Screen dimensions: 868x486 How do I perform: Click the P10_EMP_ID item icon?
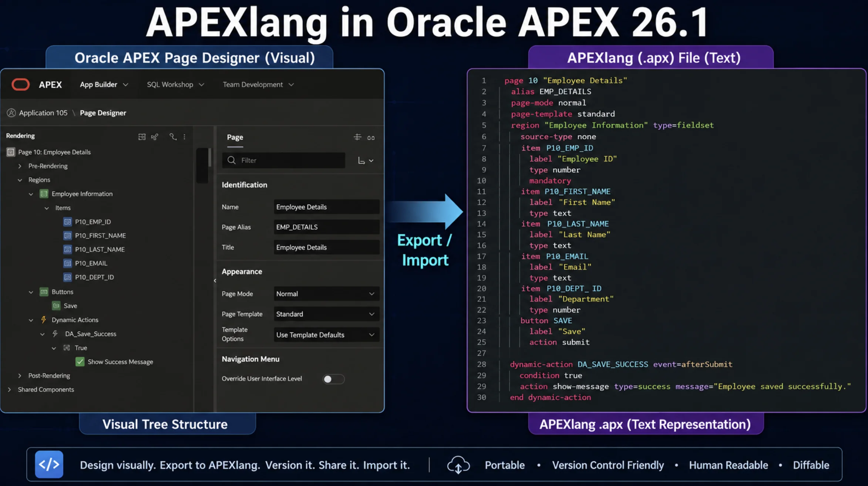tap(67, 222)
